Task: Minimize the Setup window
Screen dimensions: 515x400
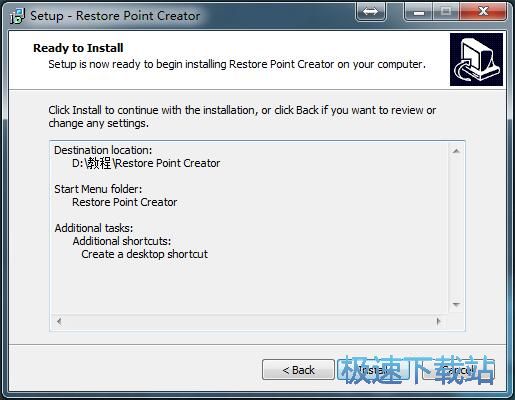Action: [419, 12]
